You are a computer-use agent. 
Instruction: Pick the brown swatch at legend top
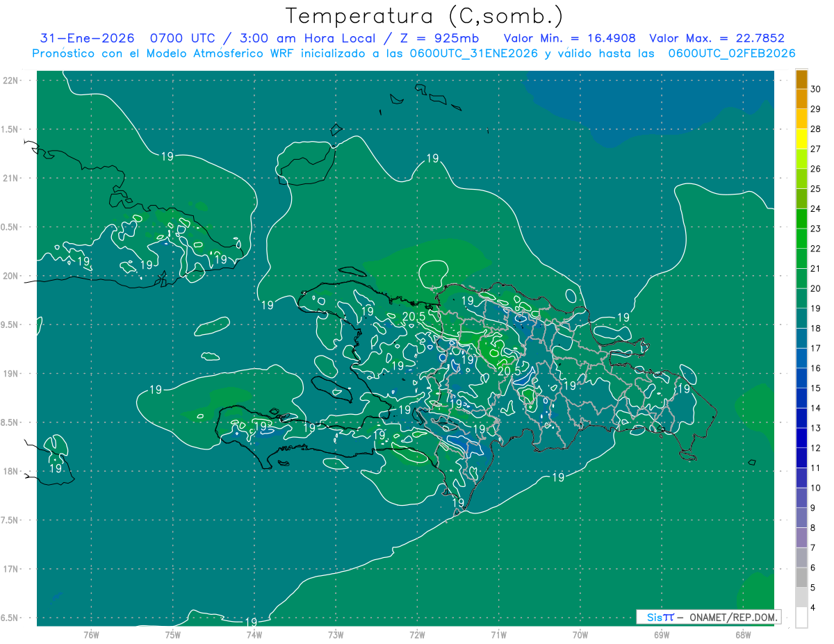(801, 79)
